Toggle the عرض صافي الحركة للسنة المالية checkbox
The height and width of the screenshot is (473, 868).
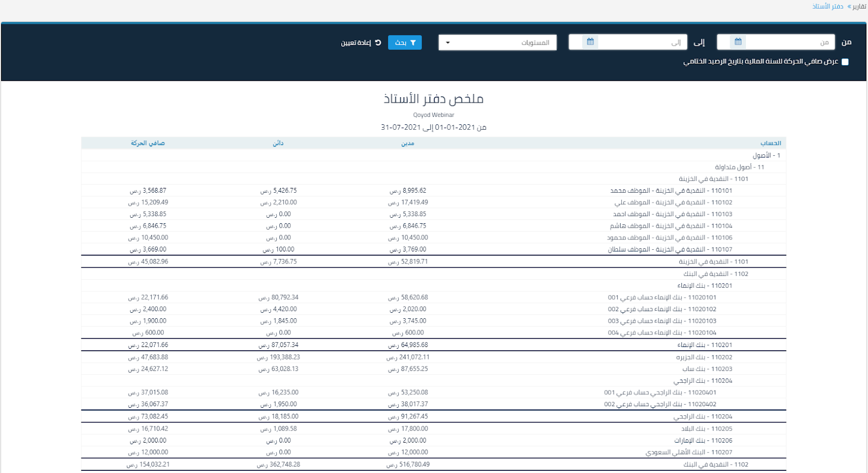tap(845, 62)
